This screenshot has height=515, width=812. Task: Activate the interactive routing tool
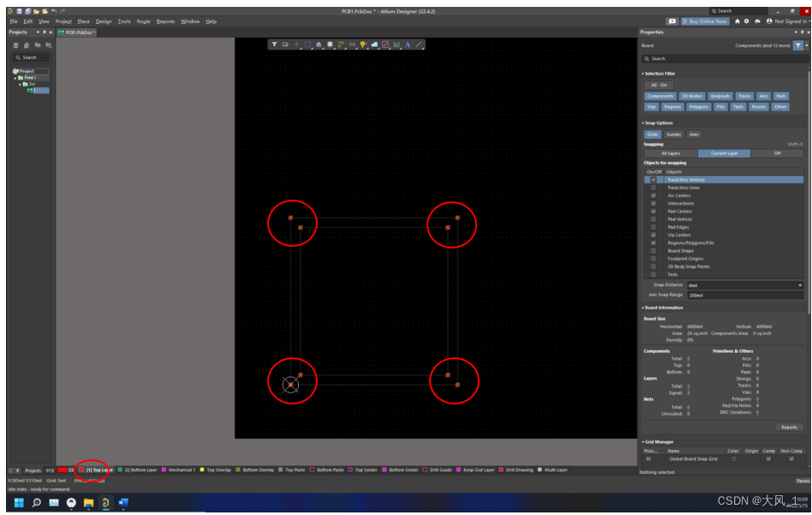click(341, 45)
